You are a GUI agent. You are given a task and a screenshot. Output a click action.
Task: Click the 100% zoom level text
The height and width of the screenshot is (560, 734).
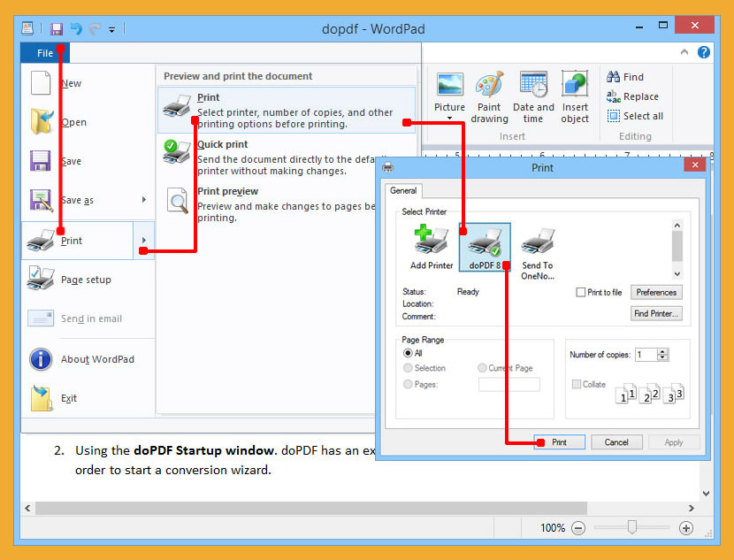tap(553, 528)
